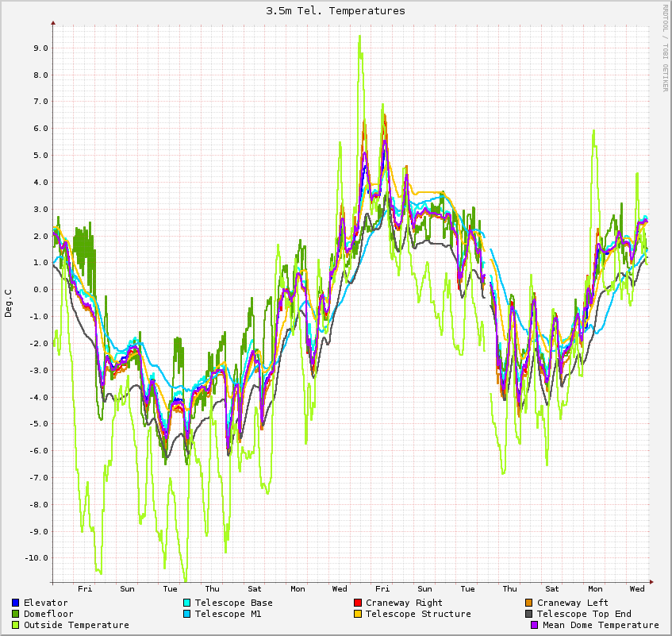The height and width of the screenshot is (636, 672).
Task: Click the yellow Telescope Structure swatch
Action: point(358,614)
